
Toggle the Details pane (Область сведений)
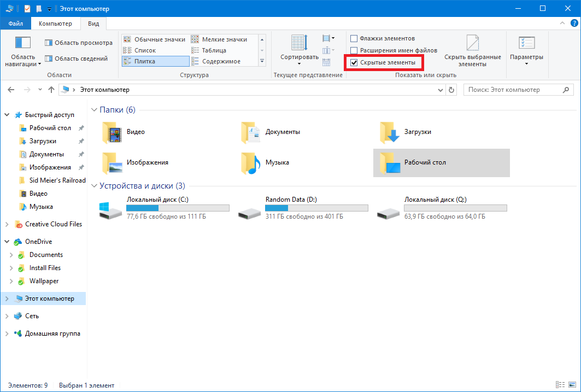click(77, 58)
